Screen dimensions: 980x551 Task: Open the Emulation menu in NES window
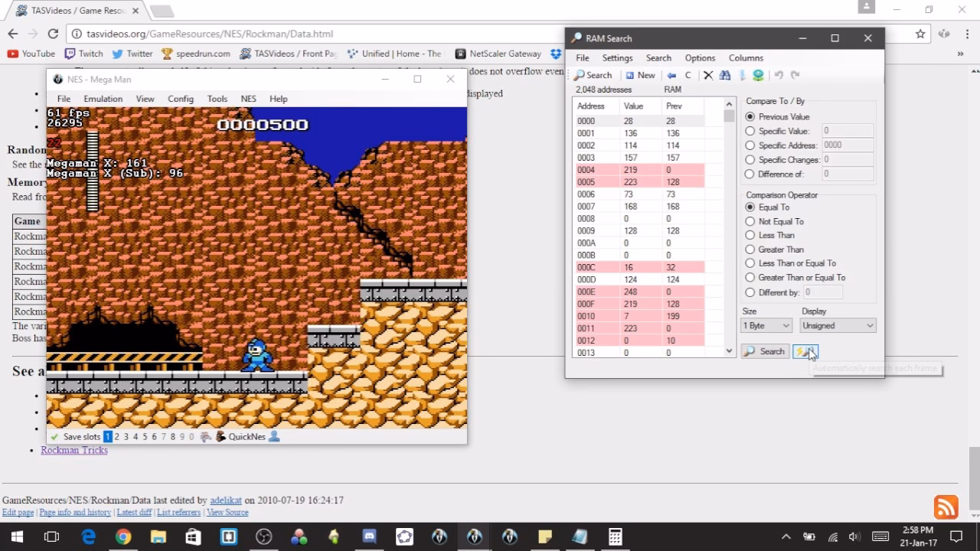coord(103,99)
